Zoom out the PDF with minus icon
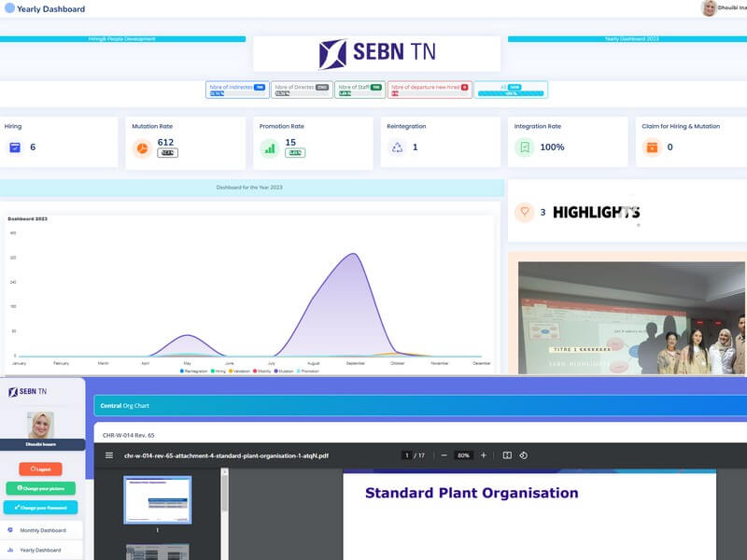The image size is (747, 560). click(x=444, y=455)
